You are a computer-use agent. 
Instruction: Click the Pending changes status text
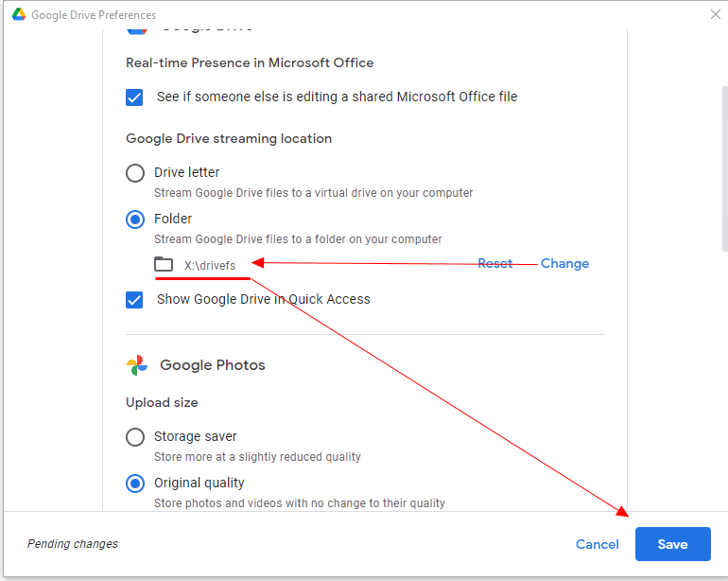tap(73, 544)
